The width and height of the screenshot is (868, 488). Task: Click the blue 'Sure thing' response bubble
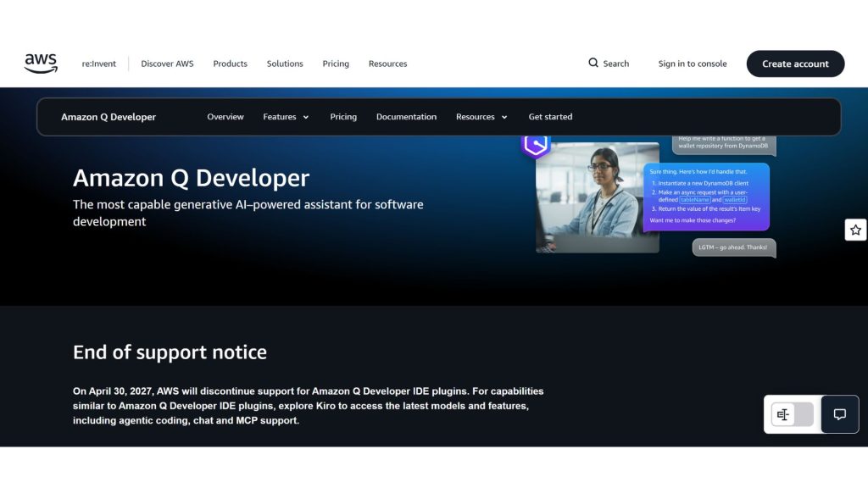(x=706, y=197)
